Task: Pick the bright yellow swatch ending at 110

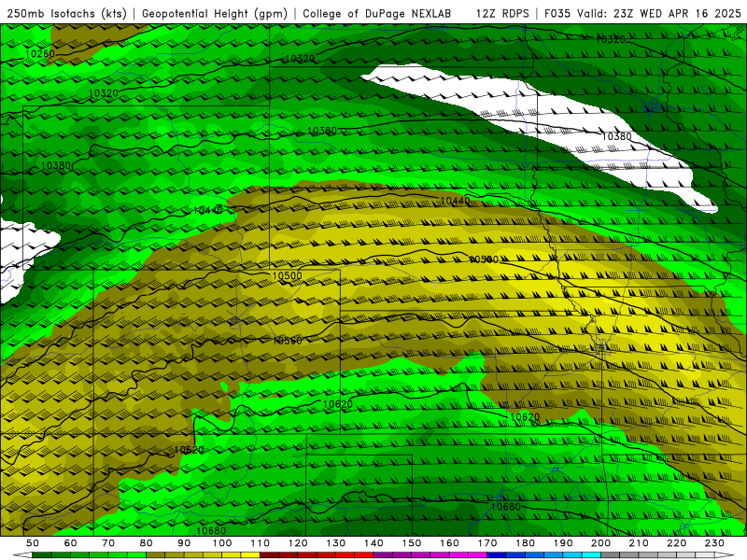Action: tap(250, 555)
